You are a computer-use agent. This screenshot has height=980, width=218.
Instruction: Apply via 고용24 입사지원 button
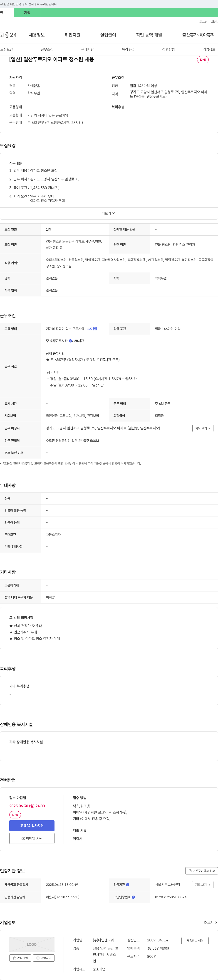(32, 825)
